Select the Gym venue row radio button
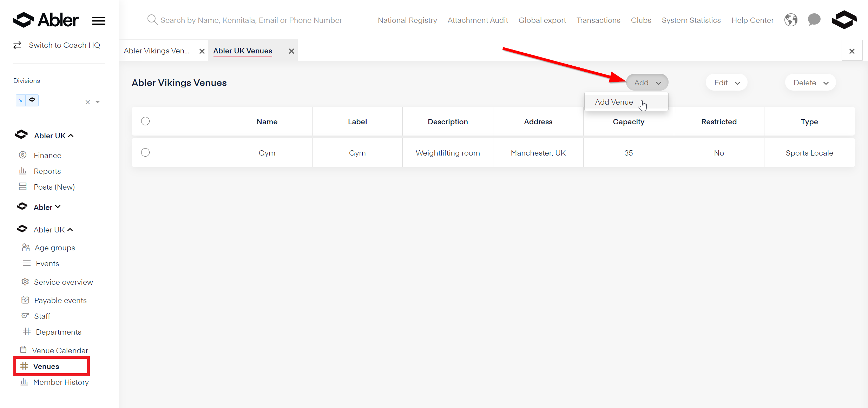Viewport: 868px width, 408px height. pos(145,152)
